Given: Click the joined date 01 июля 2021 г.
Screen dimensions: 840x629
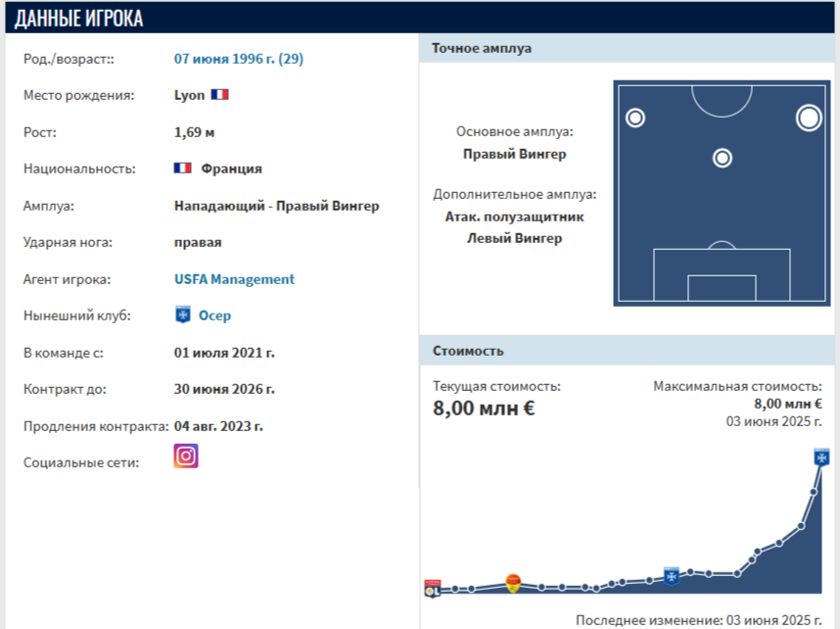Looking at the screenshot, I should coord(224,353).
